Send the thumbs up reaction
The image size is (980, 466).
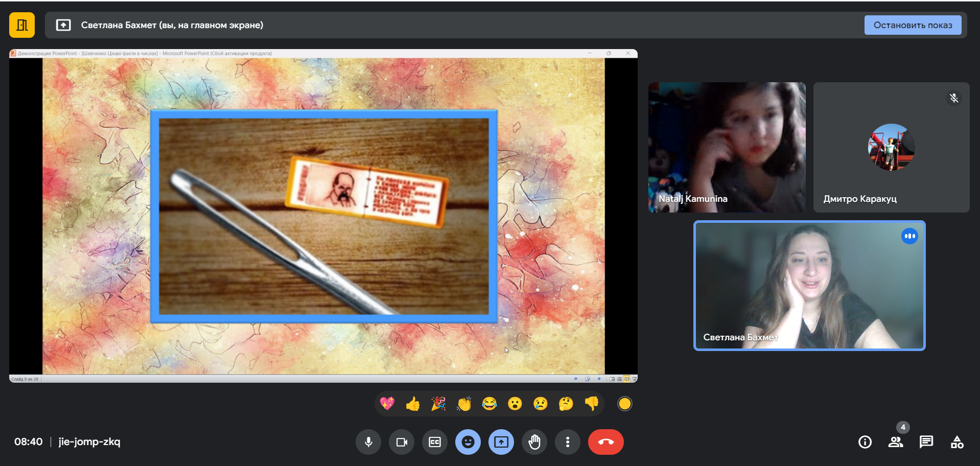[x=413, y=404]
